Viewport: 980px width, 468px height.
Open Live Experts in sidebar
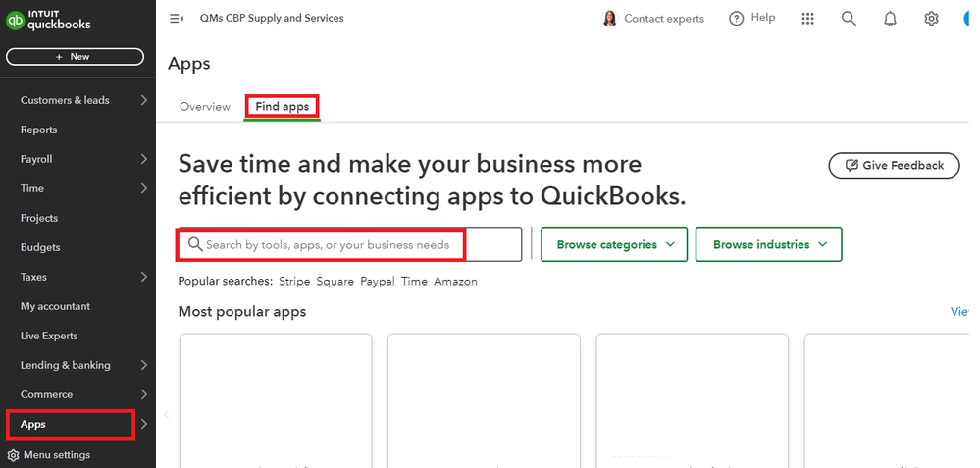(x=49, y=336)
